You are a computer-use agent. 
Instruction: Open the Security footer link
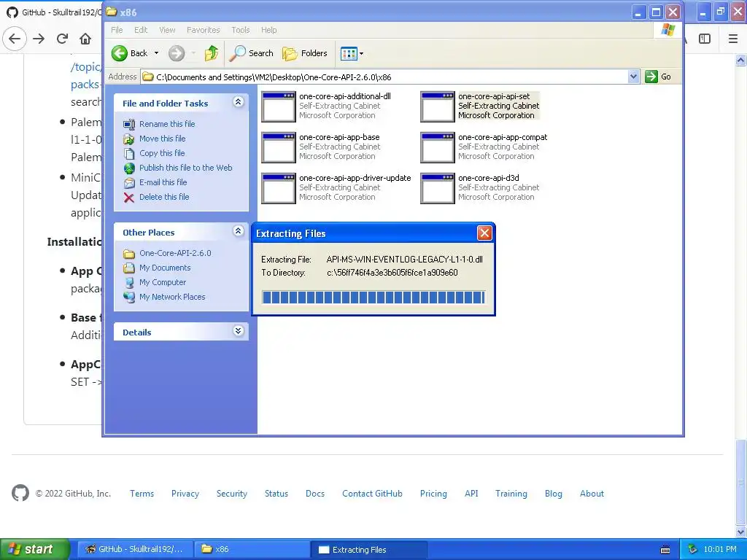[232, 494]
